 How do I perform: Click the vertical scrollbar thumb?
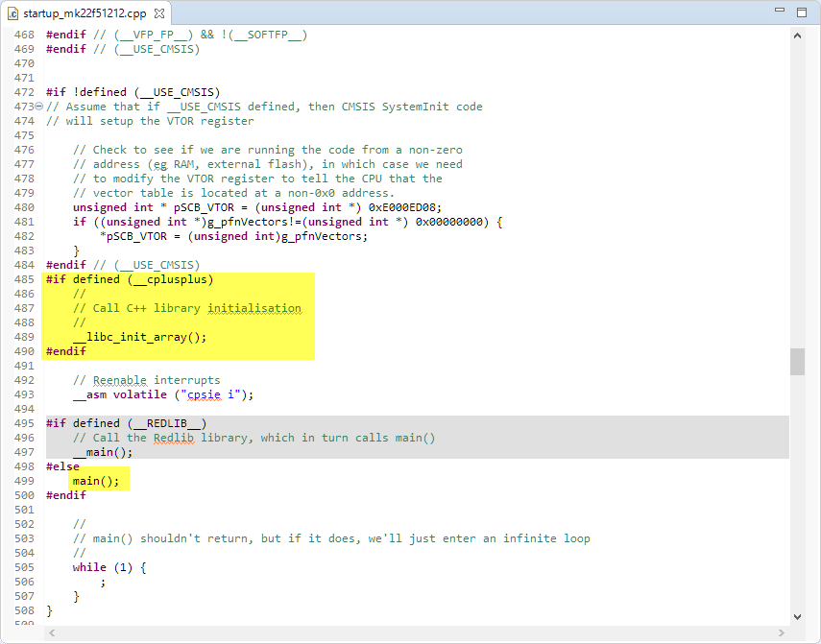point(797,362)
